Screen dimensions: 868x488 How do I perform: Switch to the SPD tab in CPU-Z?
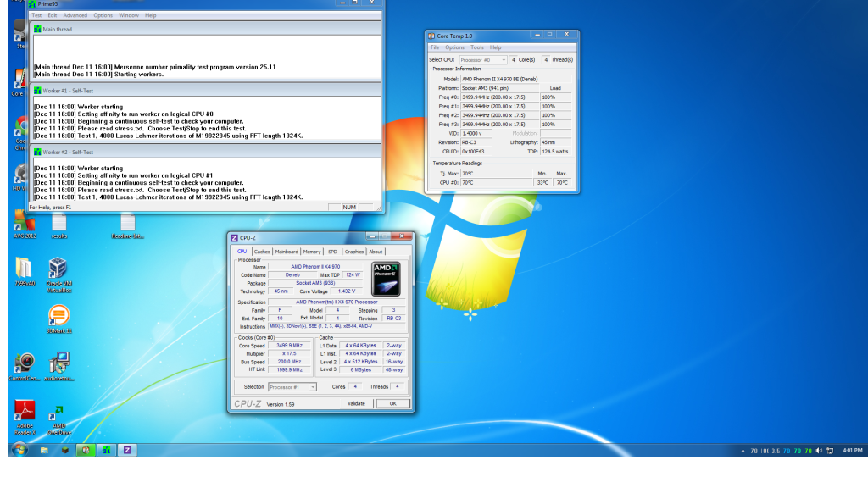[332, 252]
